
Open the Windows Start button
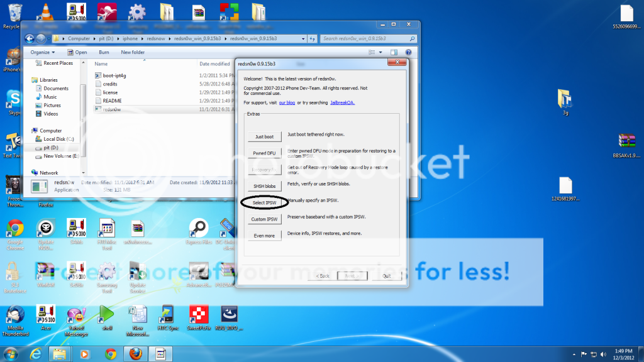[x=10, y=354]
